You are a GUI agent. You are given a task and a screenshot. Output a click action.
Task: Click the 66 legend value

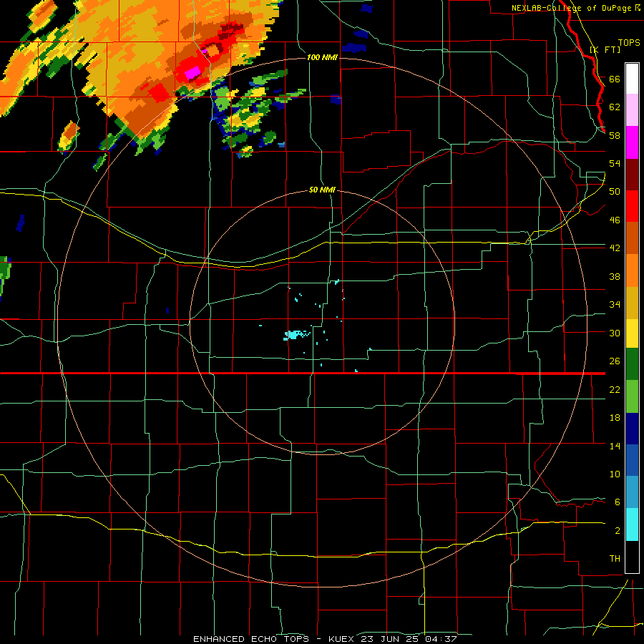(615, 79)
